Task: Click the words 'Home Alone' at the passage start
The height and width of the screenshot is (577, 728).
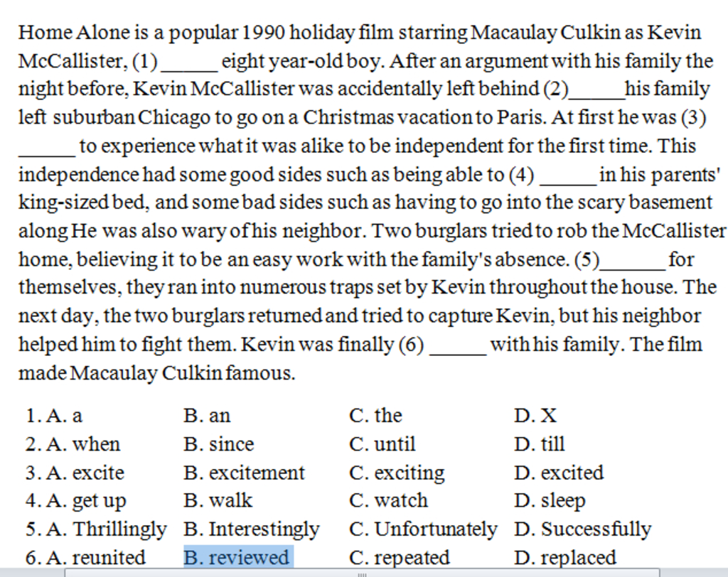Action: tap(74, 33)
